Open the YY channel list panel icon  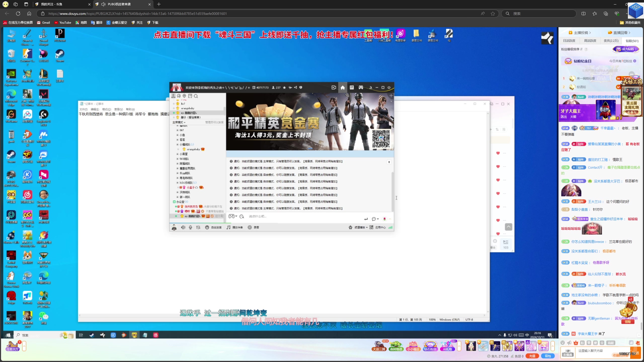point(352,87)
